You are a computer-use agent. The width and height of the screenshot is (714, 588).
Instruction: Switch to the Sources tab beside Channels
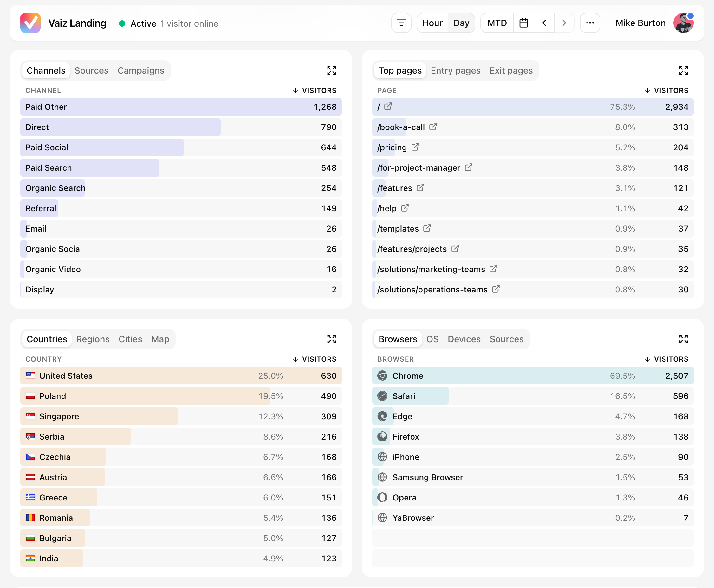pos(91,70)
